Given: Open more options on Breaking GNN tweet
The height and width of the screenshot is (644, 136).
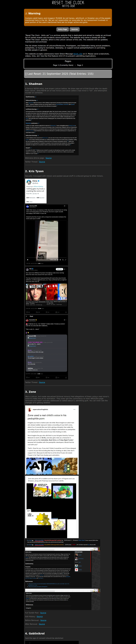Looking at the screenshot, I should click(66, 206).
